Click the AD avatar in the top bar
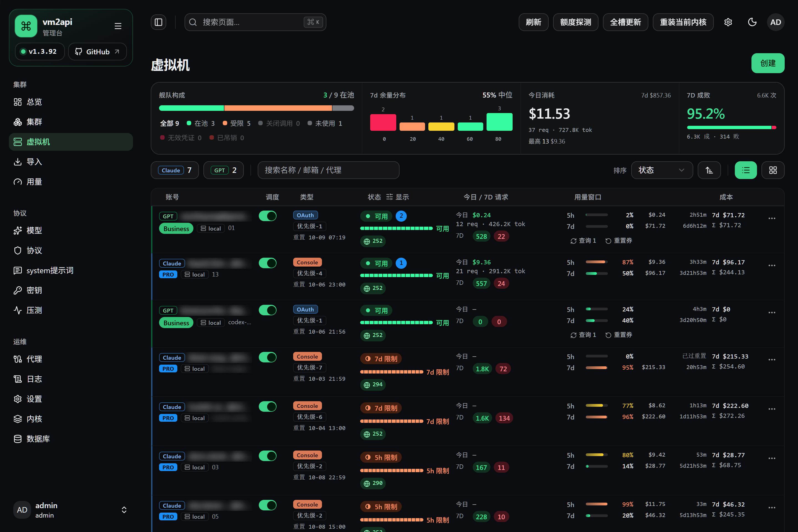798x532 pixels. [775, 22]
